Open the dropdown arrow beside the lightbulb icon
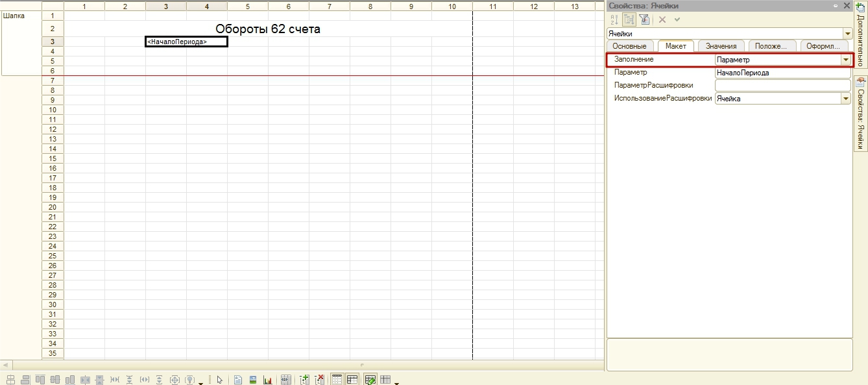 (200, 383)
